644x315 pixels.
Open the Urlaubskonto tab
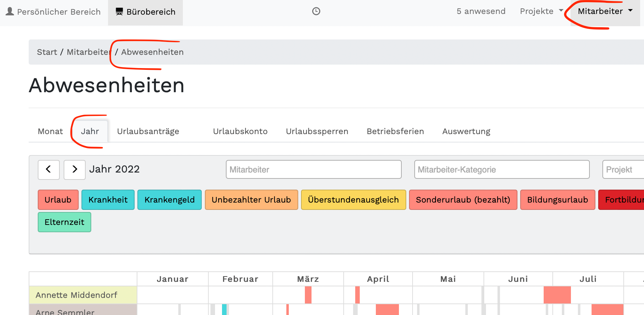pos(240,131)
